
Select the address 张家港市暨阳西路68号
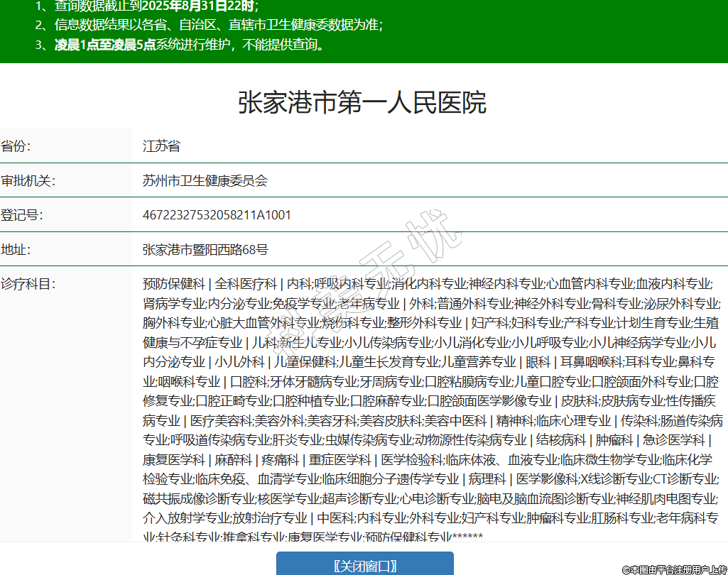point(205,249)
